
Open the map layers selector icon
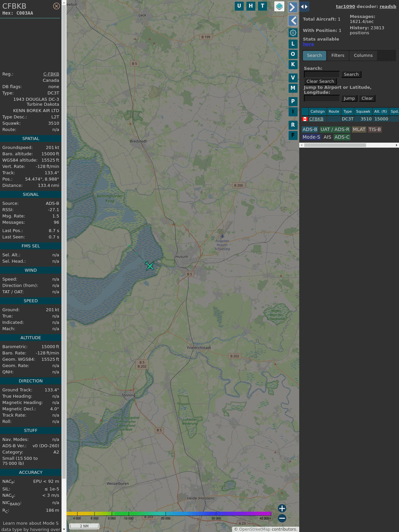point(279,6)
